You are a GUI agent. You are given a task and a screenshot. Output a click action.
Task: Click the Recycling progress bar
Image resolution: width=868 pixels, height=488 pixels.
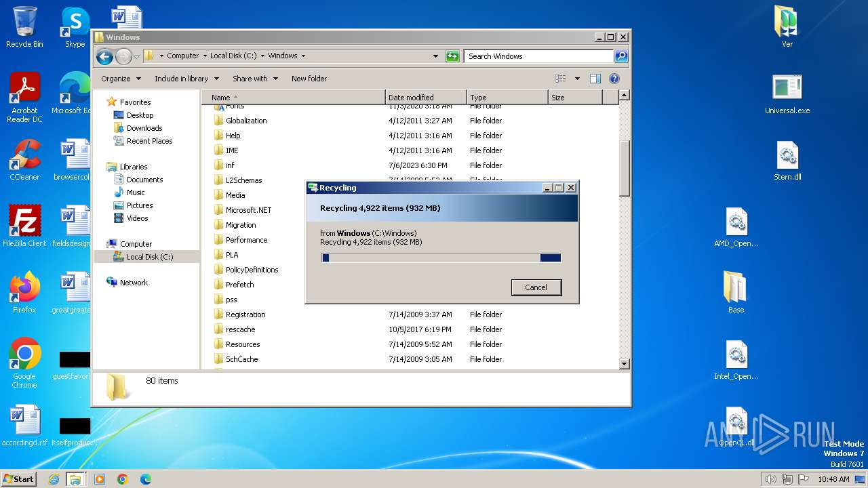coord(441,258)
